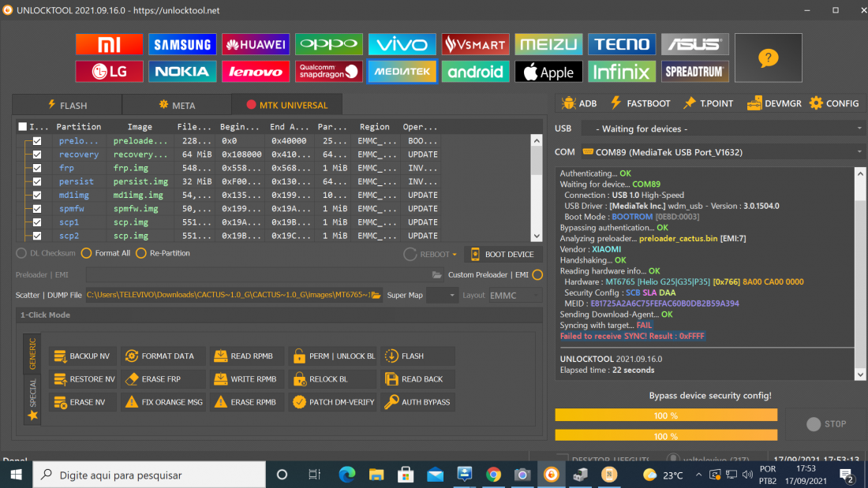Select the MediaTek platform tile

pos(402,72)
